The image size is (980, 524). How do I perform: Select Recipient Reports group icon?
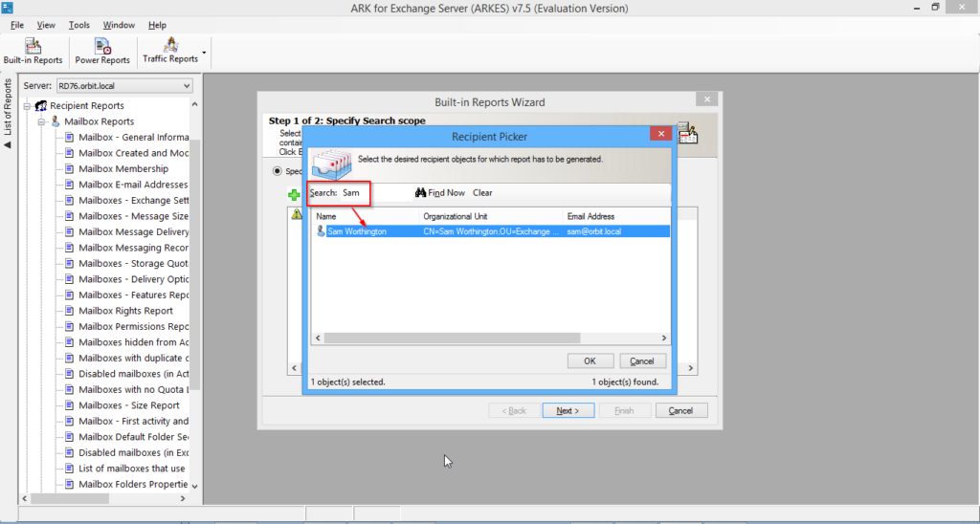pyautogui.click(x=41, y=106)
